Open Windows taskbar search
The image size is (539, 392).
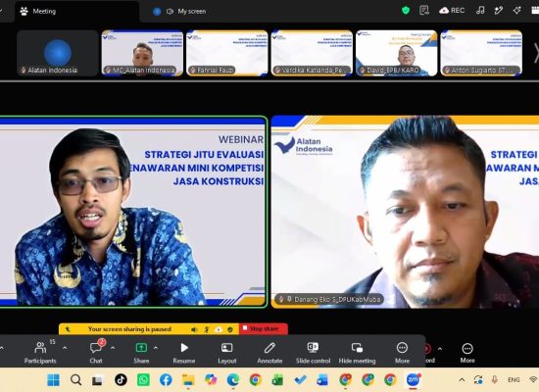pyautogui.click(x=75, y=380)
